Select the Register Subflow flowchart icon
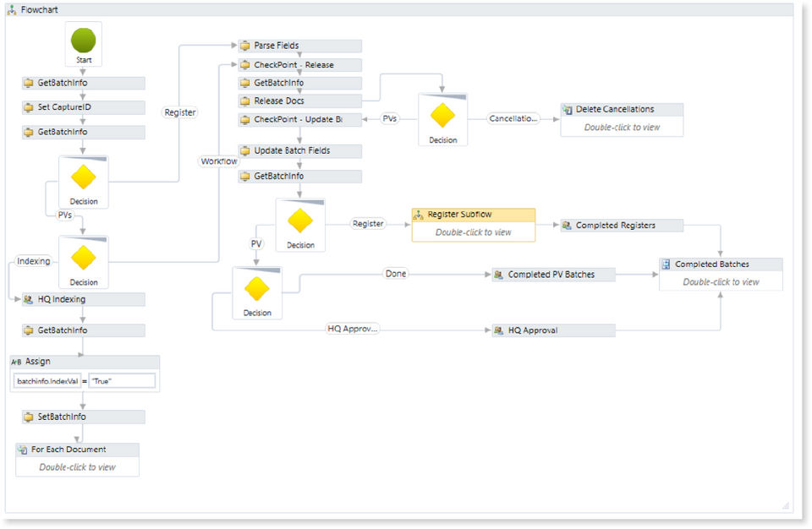 (419, 215)
